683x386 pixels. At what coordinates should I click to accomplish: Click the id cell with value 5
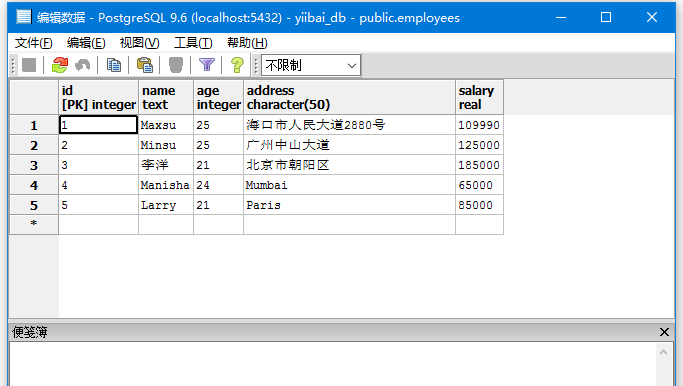pyautogui.click(x=98, y=205)
